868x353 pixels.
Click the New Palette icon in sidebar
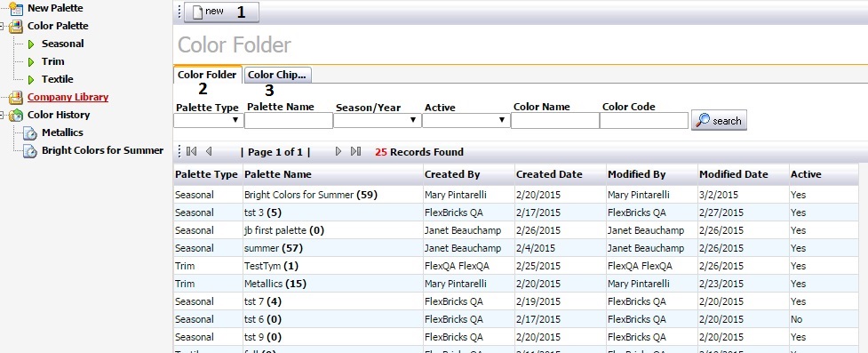[x=15, y=8]
